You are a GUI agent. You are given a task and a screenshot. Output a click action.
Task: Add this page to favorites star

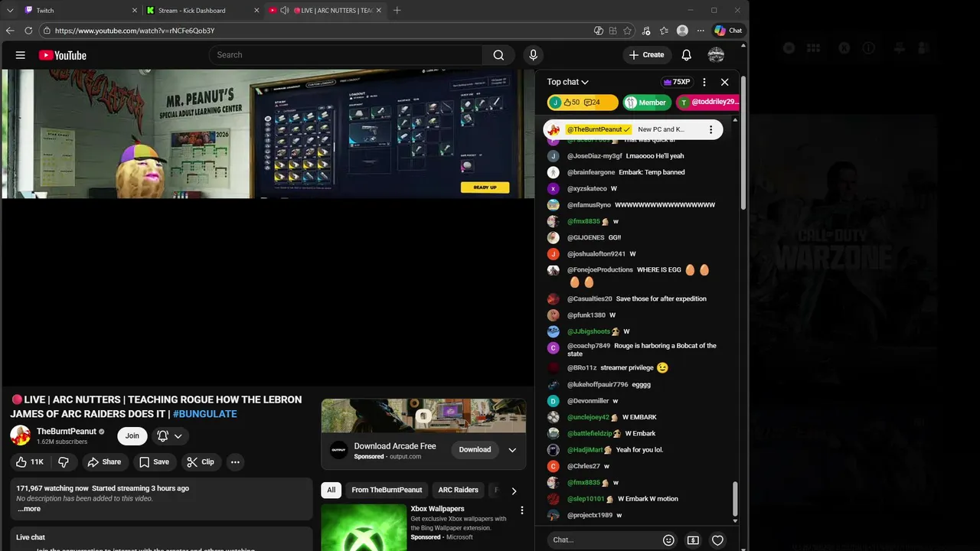click(628, 31)
